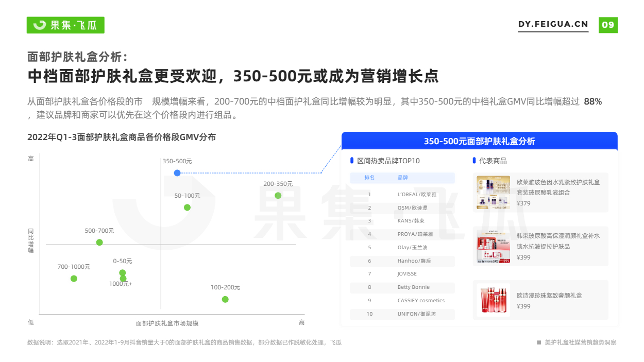
Task: Click the green page number 09
Action: [608, 25]
